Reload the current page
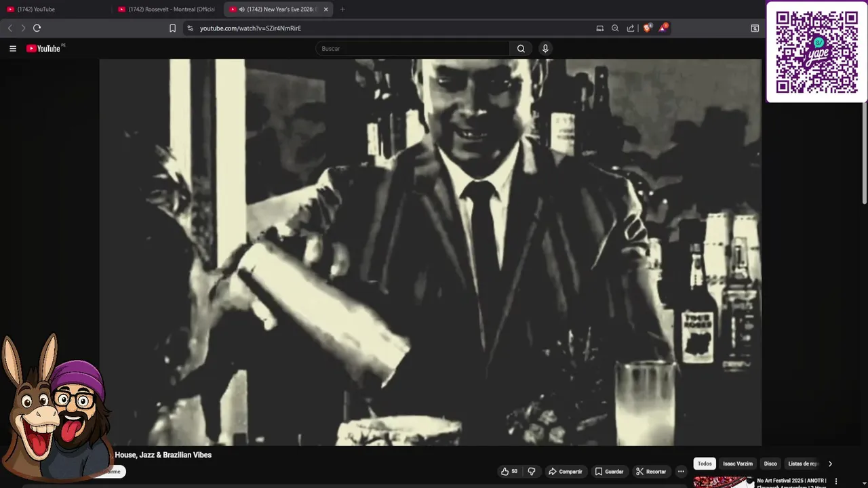This screenshot has width=868, height=488. [37, 28]
